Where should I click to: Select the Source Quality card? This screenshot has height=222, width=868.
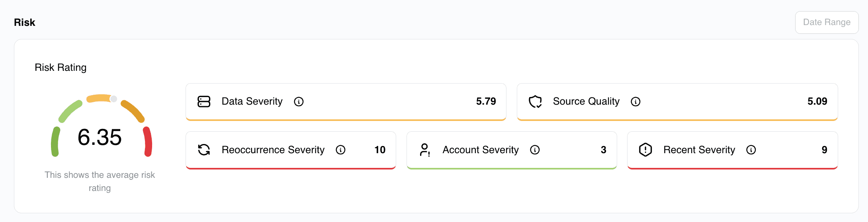677,102
